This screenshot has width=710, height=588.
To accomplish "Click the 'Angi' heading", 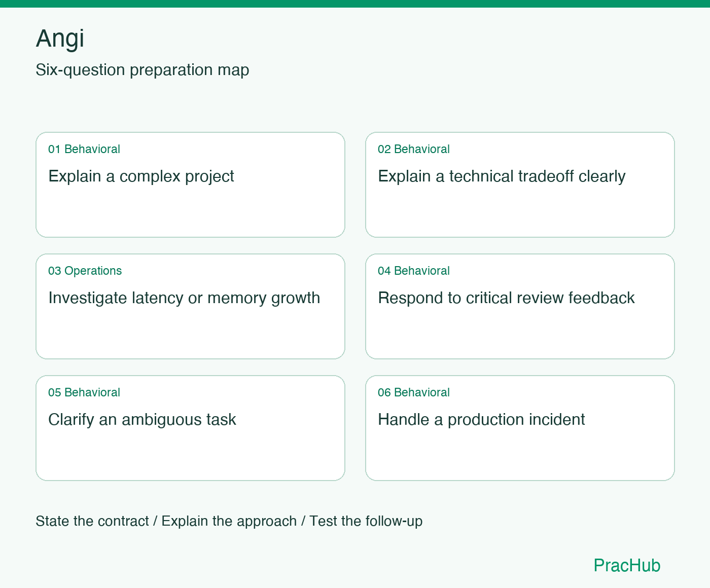I will (60, 39).
